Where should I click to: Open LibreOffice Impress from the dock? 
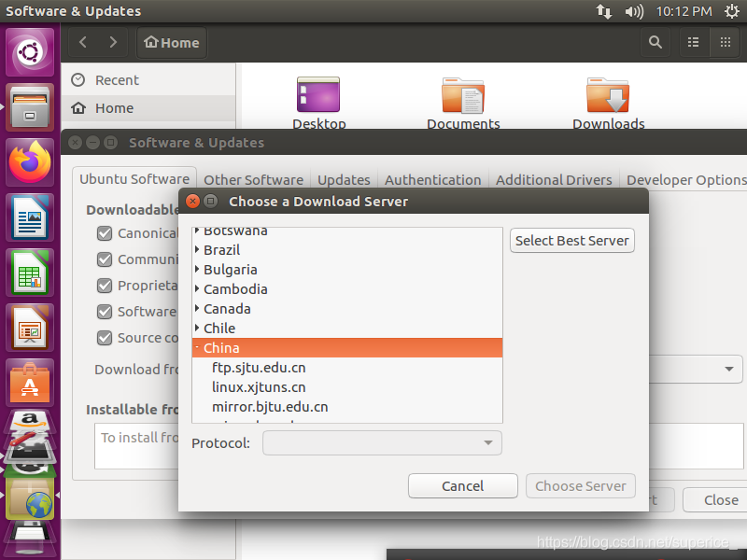pos(30,329)
